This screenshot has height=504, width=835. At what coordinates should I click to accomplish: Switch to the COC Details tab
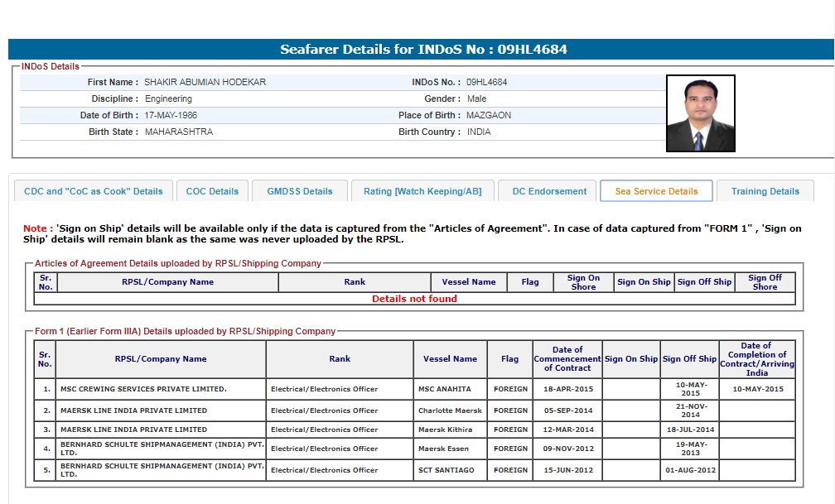click(x=212, y=191)
